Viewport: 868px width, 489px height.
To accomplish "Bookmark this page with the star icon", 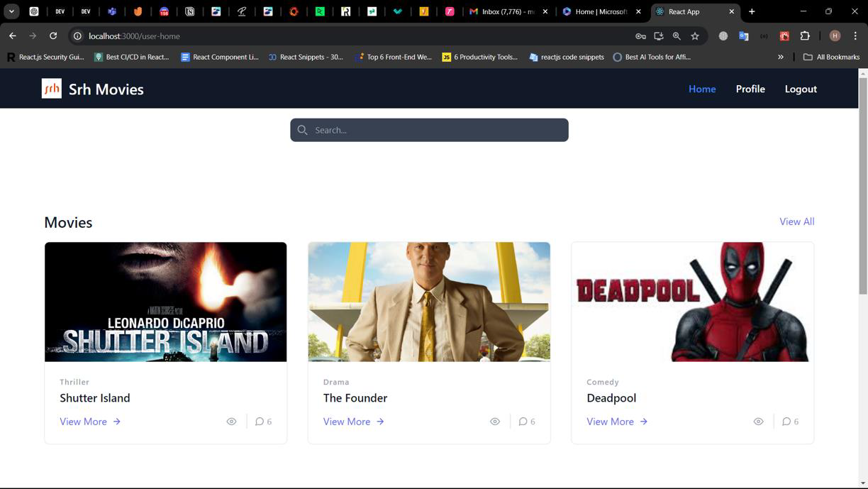I will [695, 36].
